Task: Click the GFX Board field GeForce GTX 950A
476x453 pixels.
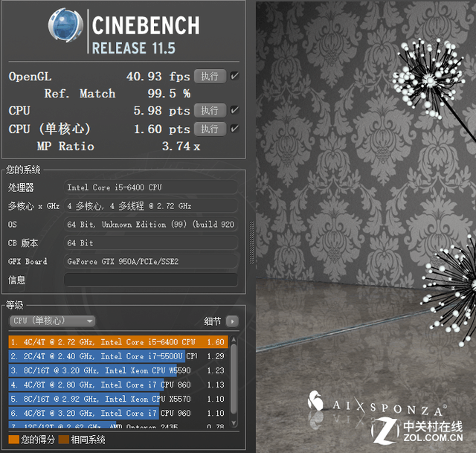Action: (x=150, y=261)
